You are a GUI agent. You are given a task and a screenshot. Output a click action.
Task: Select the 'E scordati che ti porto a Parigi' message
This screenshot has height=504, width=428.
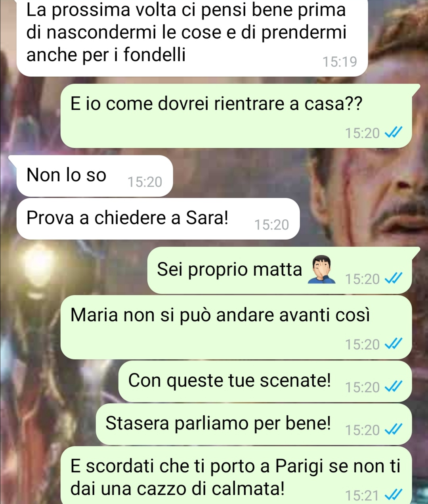click(x=236, y=475)
